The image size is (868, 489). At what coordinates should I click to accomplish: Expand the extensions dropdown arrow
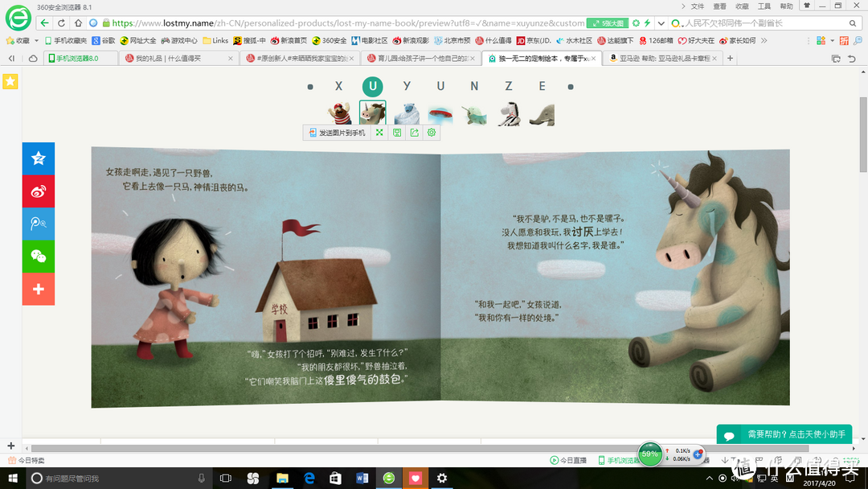(x=832, y=40)
